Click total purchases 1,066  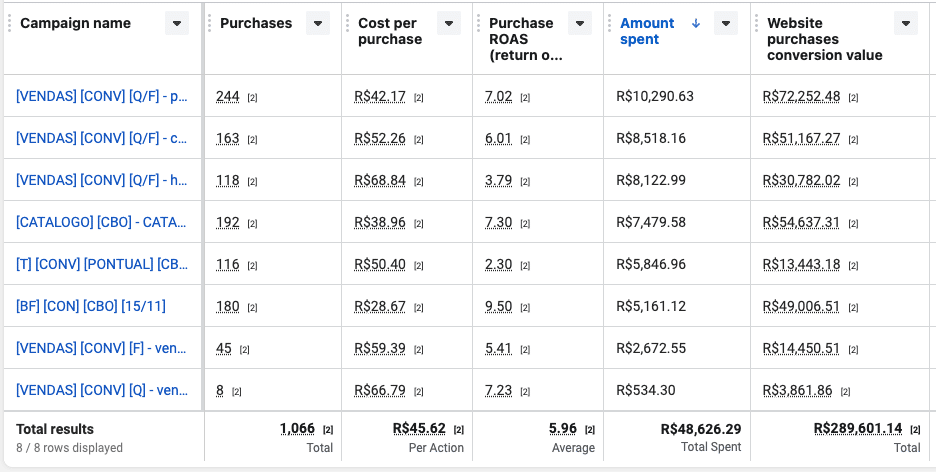pos(297,428)
